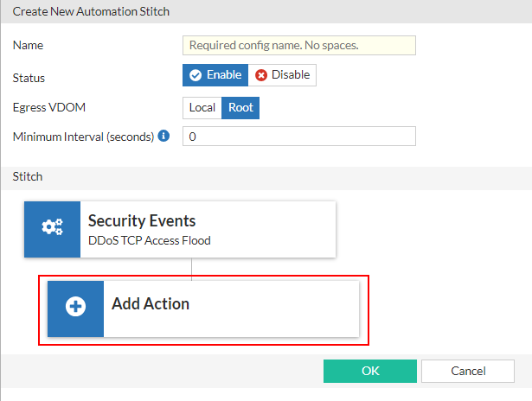The image size is (532, 401).
Task: Click the checkmark icon on Enable
Action: (x=195, y=75)
